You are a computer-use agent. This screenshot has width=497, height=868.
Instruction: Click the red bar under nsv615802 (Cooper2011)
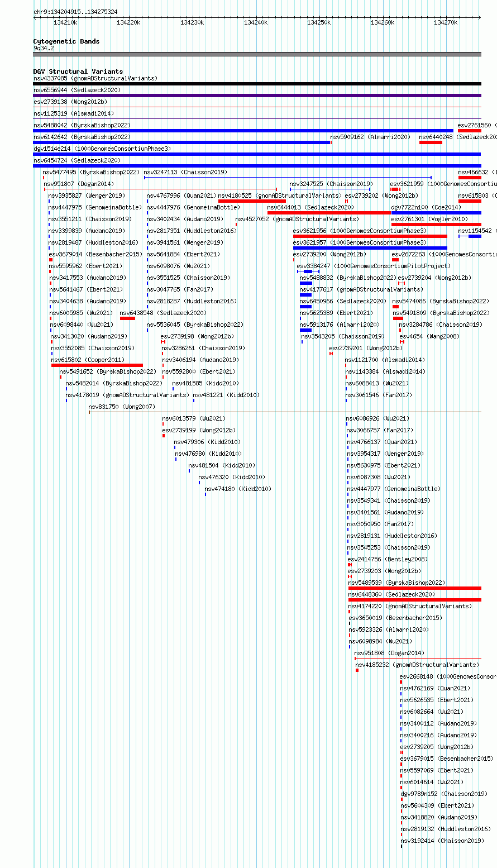coord(97,365)
